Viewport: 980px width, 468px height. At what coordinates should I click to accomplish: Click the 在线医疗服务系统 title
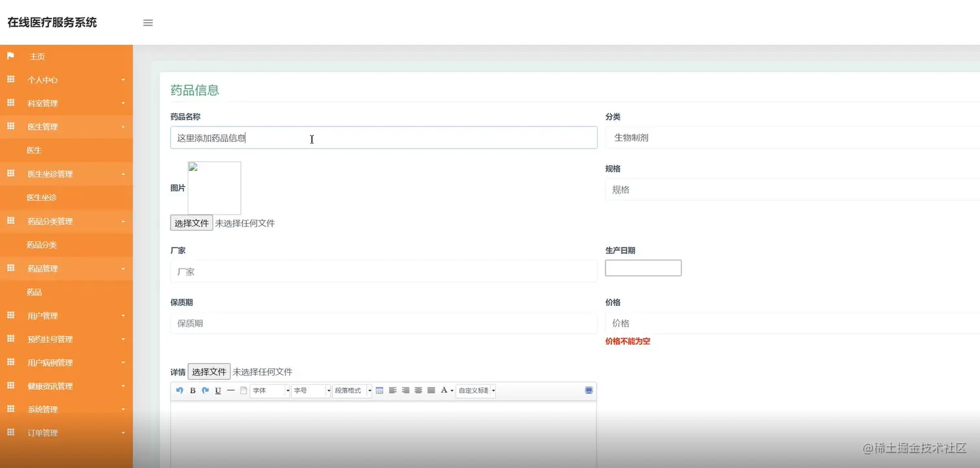tap(52, 23)
